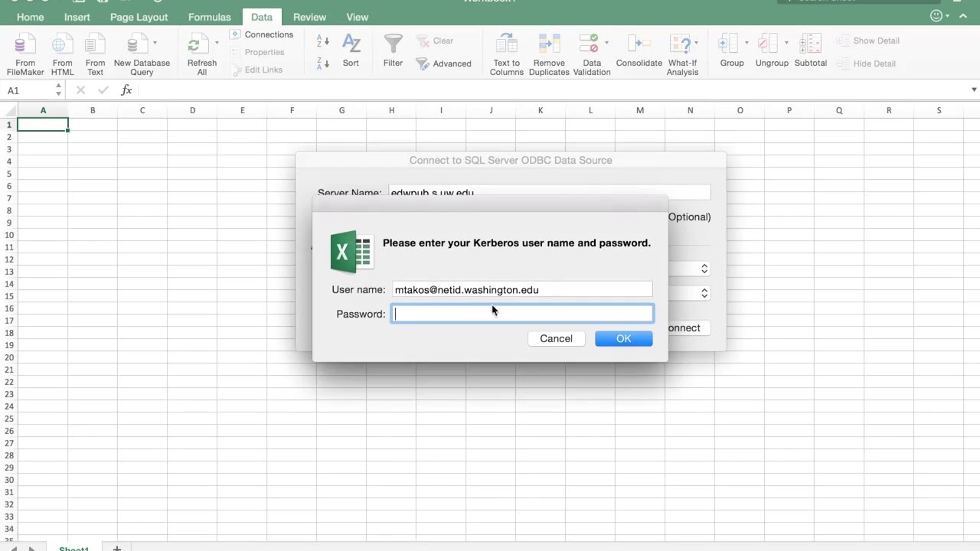Click the Ungroup icon
The height and width of the screenshot is (551, 980).
[768, 44]
